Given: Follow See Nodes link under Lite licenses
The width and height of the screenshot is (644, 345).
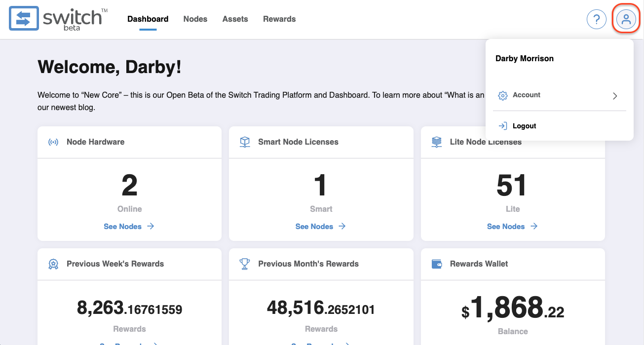Looking at the screenshot, I should point(506,226).
